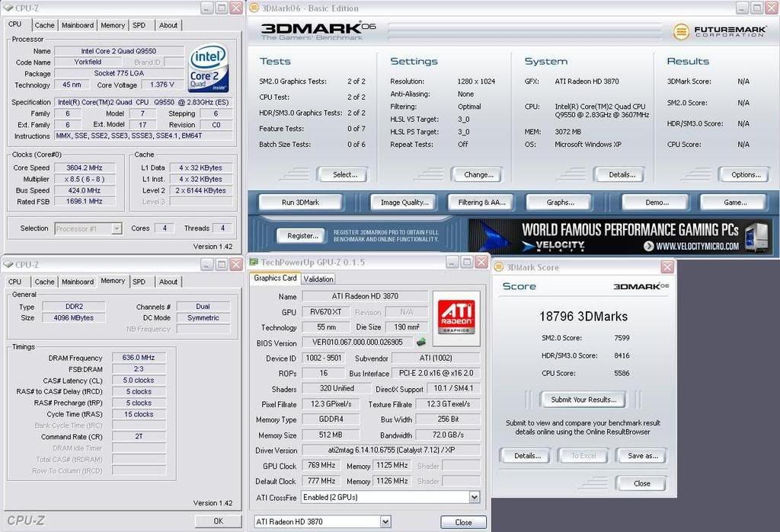Launch the Demo in 3DMark06

point(657,202)
